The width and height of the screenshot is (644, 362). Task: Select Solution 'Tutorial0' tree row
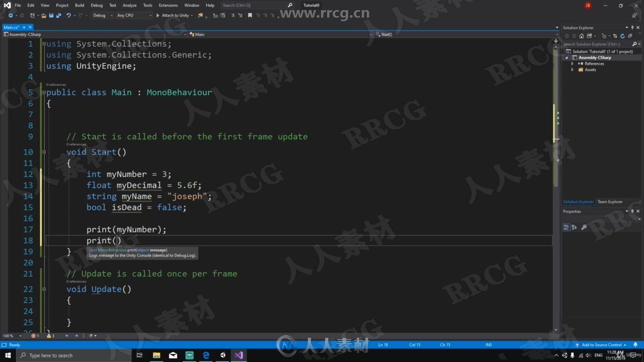coord(602,51)
